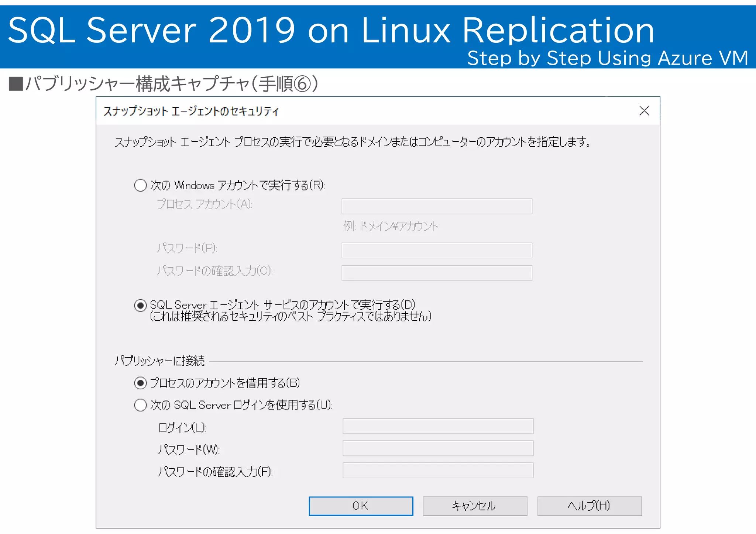This screenshot has height=534, width=756.
Task: Click the dialog title スナップショット エージェントのセキュリティ
Action: pyautogui.click(x=191, y=111)
